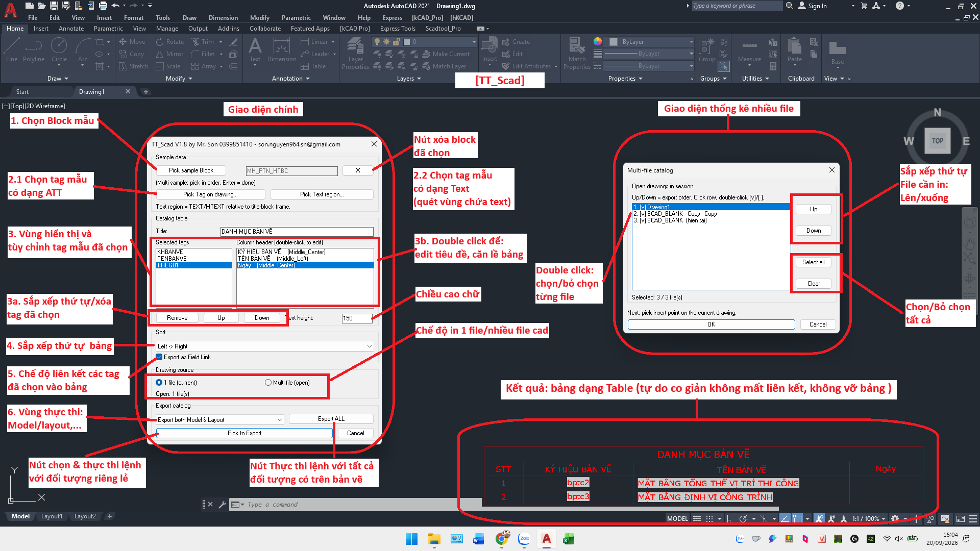980x551 pixels.
Task: Switch to the Layout1 tab
Action: pos(52,516)
